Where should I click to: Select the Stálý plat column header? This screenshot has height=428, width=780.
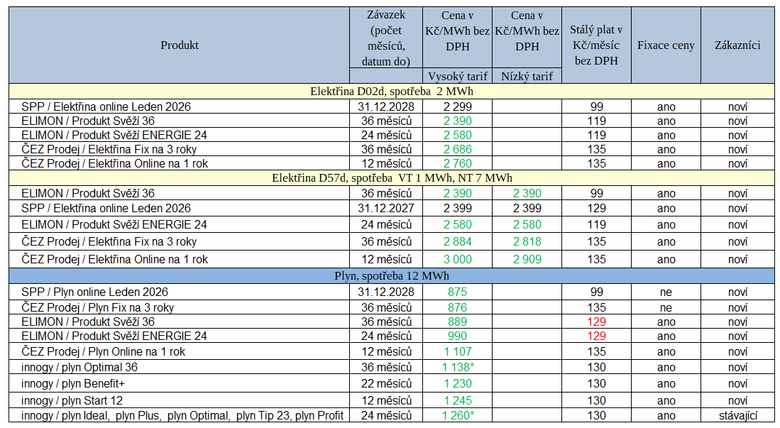coord(597,45)
